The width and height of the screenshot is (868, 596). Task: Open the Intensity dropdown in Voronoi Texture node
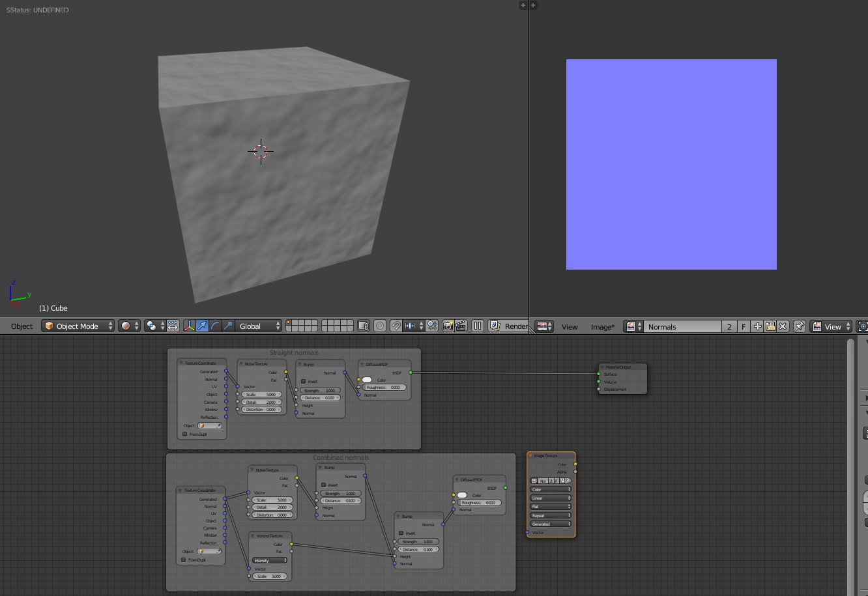pyautogui.click(x=270, y=560)
